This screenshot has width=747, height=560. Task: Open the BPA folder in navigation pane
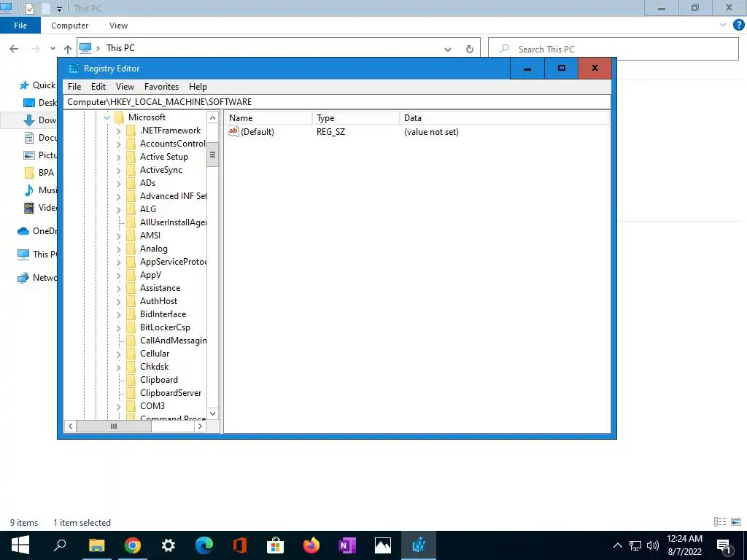pyautogui.click(x=46, y=172)
